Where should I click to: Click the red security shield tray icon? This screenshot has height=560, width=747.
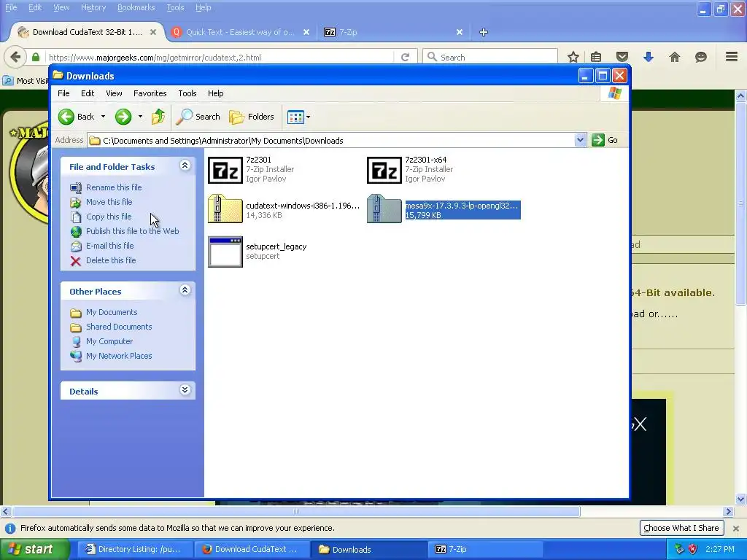(692, 549)
